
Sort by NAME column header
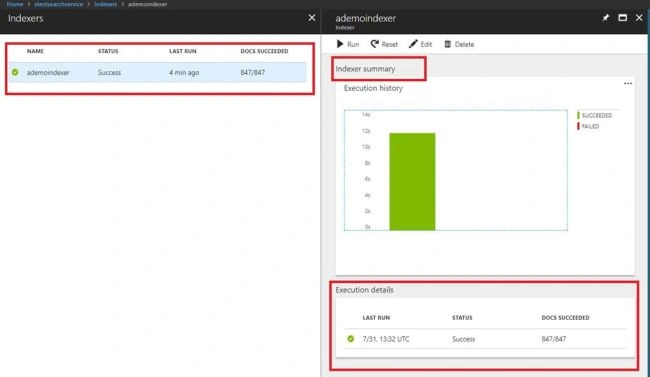35,51
